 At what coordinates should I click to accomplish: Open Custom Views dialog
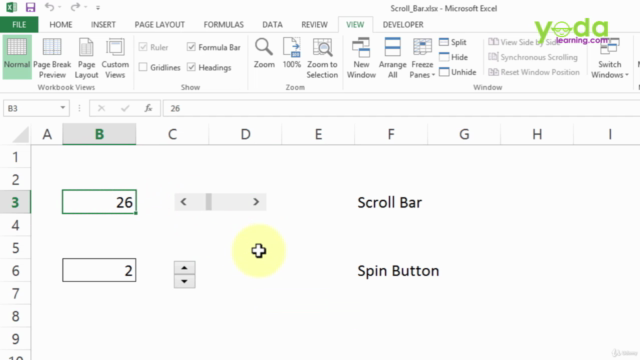(115, 58)
